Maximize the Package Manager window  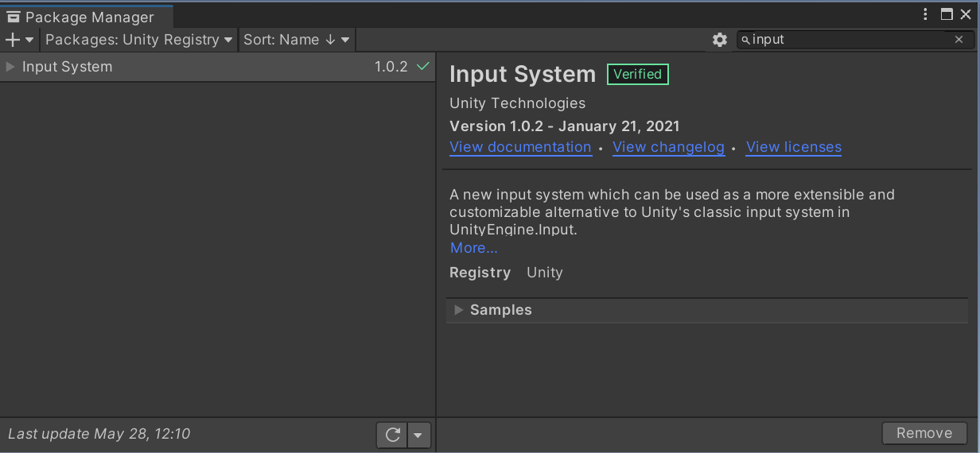[947, 14]
